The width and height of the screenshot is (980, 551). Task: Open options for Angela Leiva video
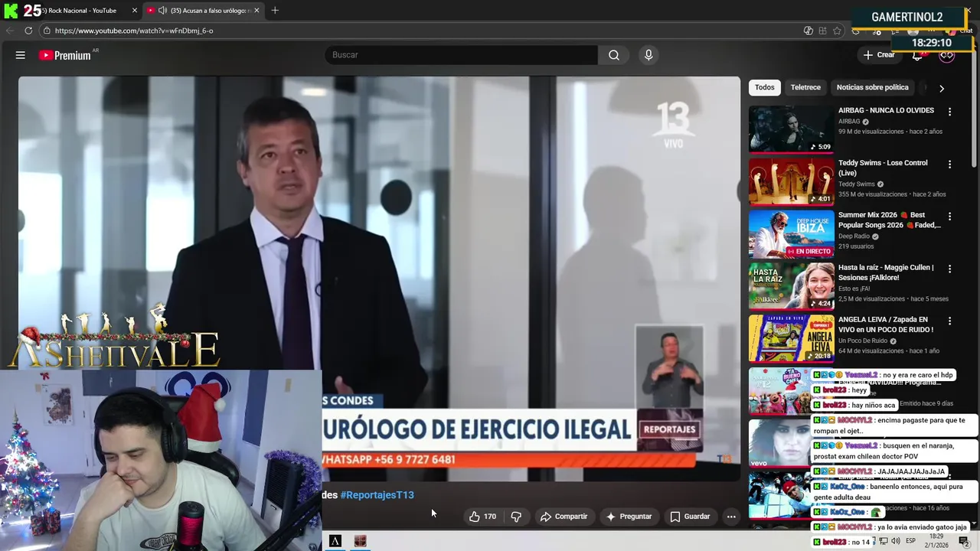[949, 321]
